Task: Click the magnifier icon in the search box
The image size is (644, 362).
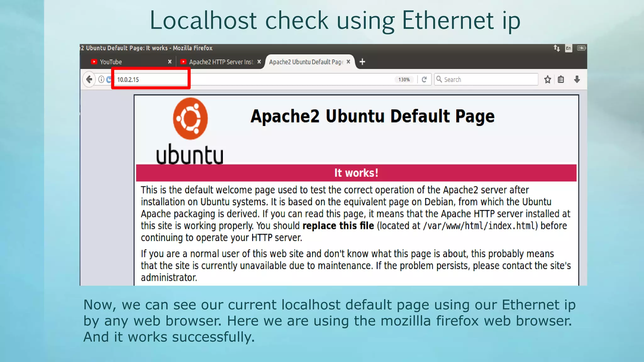Action: 439,79
